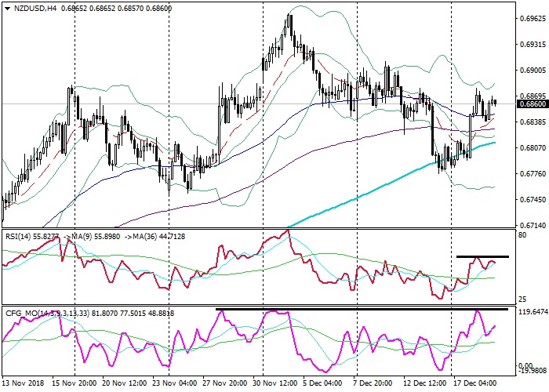Select the current price tag 0.68600

click(531, 103)
